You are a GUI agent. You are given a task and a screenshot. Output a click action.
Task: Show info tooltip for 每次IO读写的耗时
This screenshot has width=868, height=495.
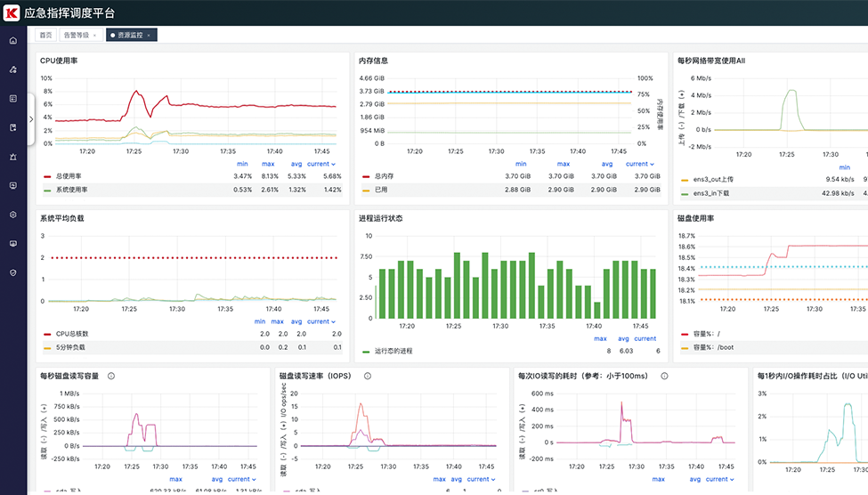[x=664, y=376]
